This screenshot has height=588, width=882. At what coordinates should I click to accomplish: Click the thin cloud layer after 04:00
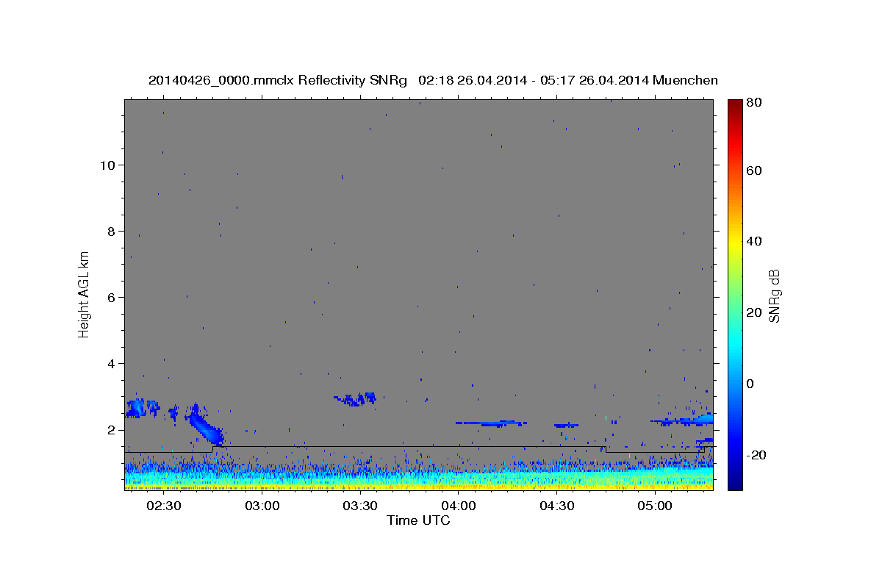[x=491, y=423]
